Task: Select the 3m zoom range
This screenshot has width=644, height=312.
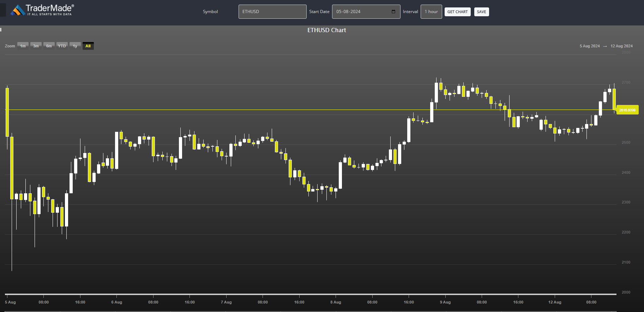Action: pos(36,46)
